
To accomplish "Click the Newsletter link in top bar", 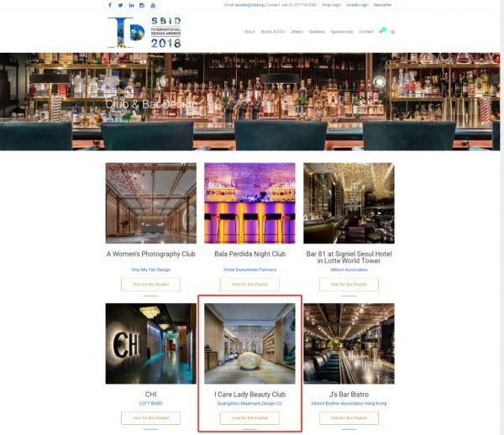I will (383, 5).
